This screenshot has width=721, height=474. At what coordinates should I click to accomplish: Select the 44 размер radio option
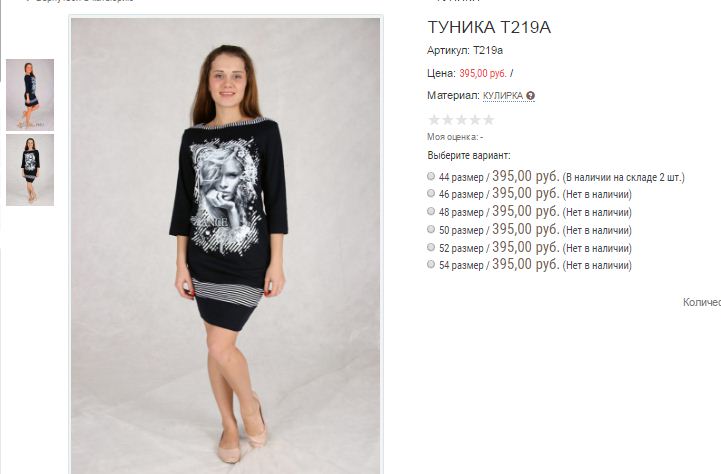(x=431, y=176)
